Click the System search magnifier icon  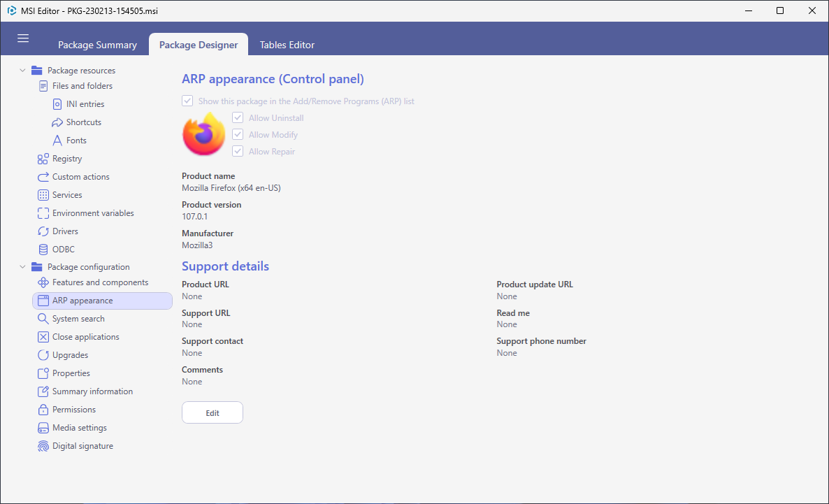pyautogui.click(x=43, y=319)
